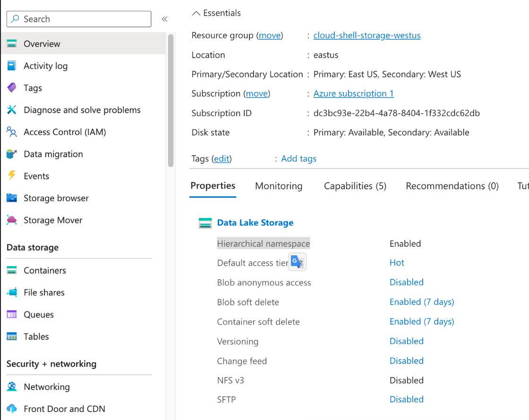Click the Access Control (IAM) icon

pos(12,132)
